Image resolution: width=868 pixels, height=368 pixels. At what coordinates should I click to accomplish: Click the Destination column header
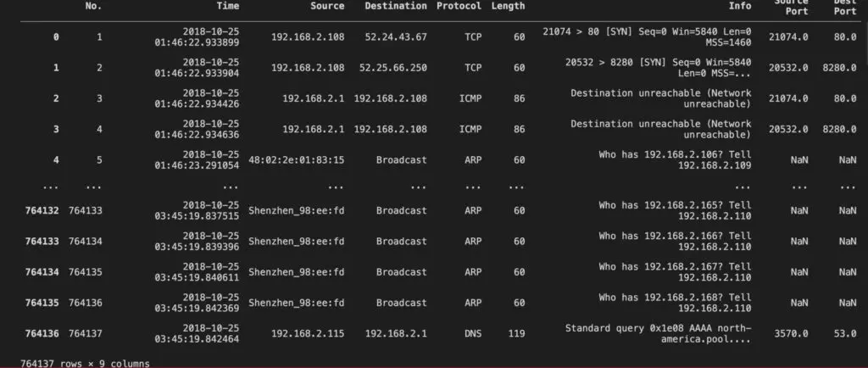point(396,6)
